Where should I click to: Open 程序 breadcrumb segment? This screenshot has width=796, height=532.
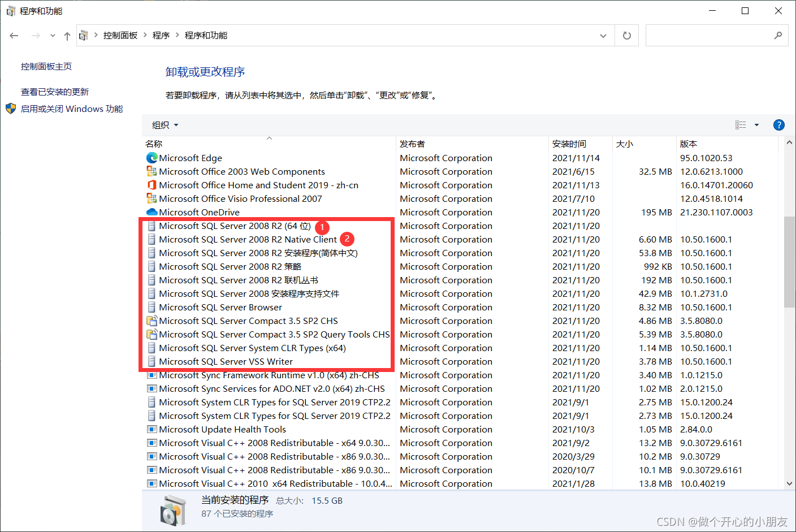[161, 35]
